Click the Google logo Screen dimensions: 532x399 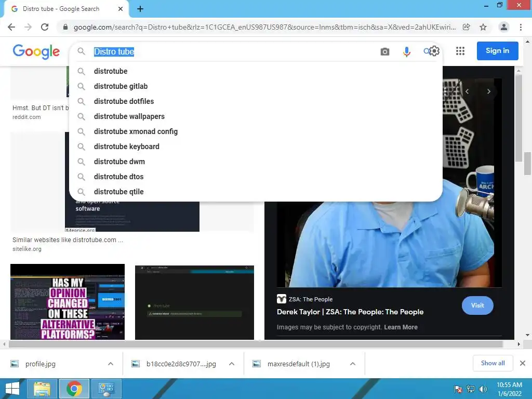point(36,51)
